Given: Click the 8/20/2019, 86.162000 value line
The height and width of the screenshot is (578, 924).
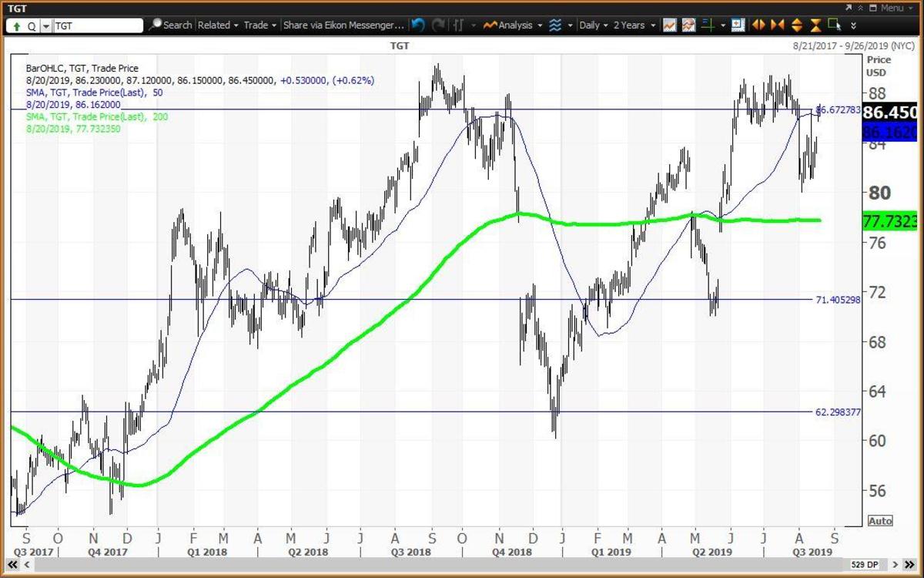Looking at the screenshot, I should click(73, 104).
